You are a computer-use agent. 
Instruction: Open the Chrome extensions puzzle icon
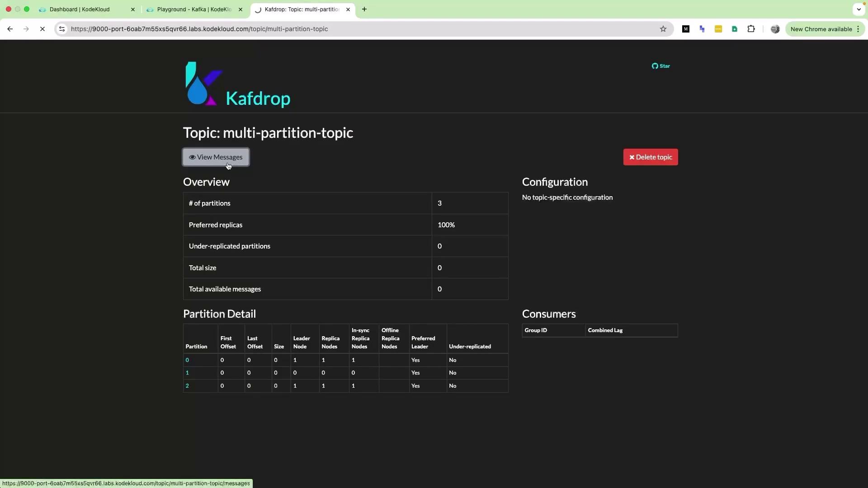click(x=751, y=29)
